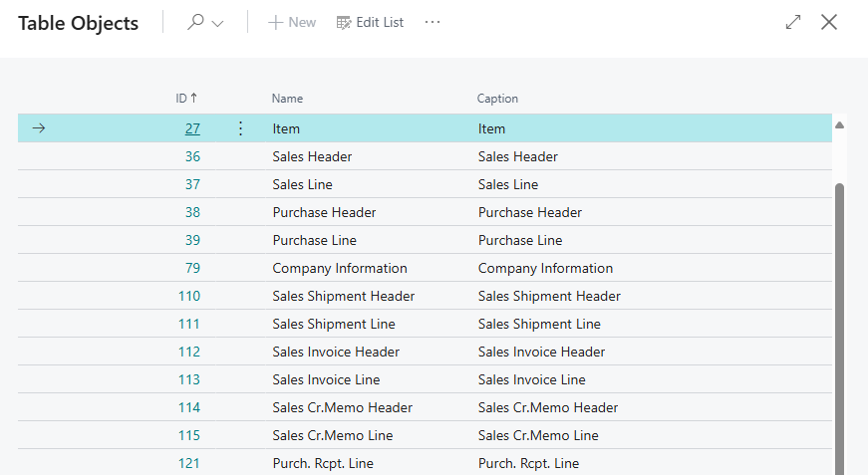868x475 pixels.
Task: Click the New button
Action: (292, 22)
